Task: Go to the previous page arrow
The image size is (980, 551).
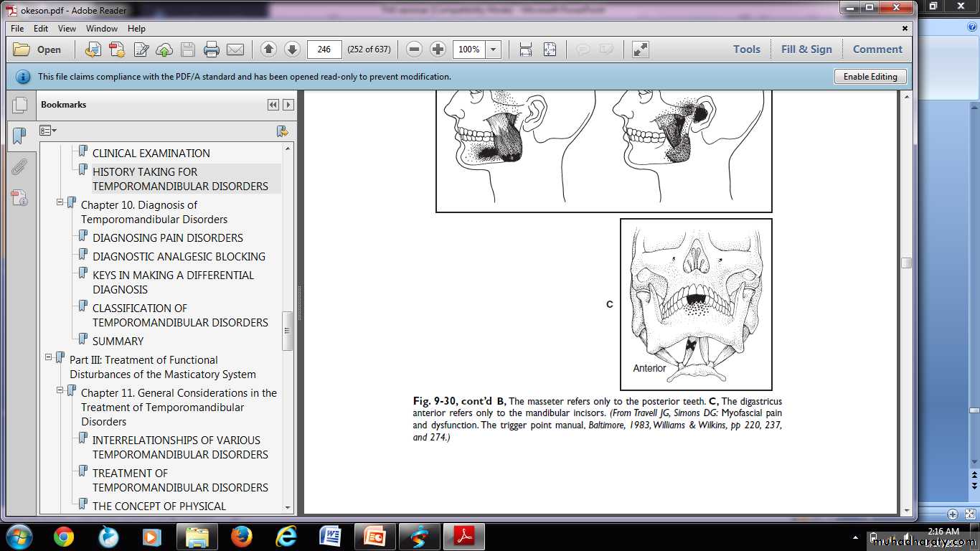Action: [x=268, y=50]
